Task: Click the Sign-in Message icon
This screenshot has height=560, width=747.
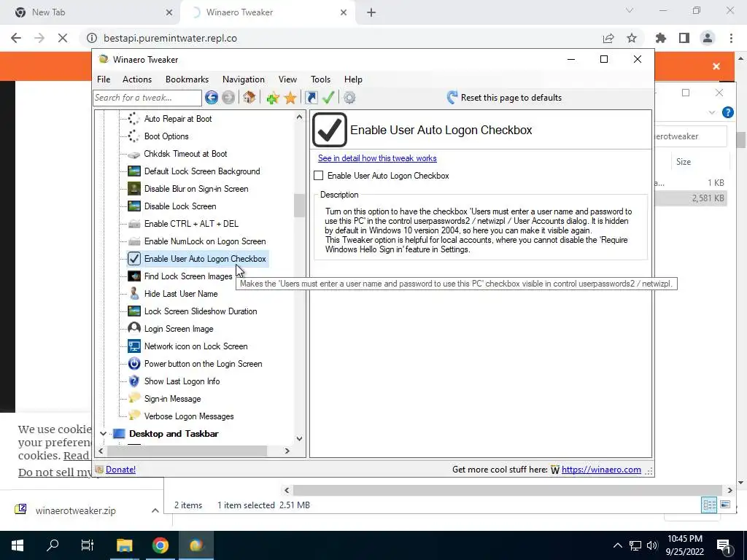Action: point(134,398)
